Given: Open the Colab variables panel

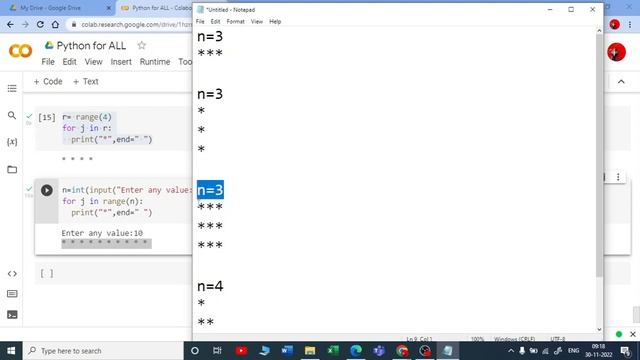Looking at the screenshot, I should (12, 142).
